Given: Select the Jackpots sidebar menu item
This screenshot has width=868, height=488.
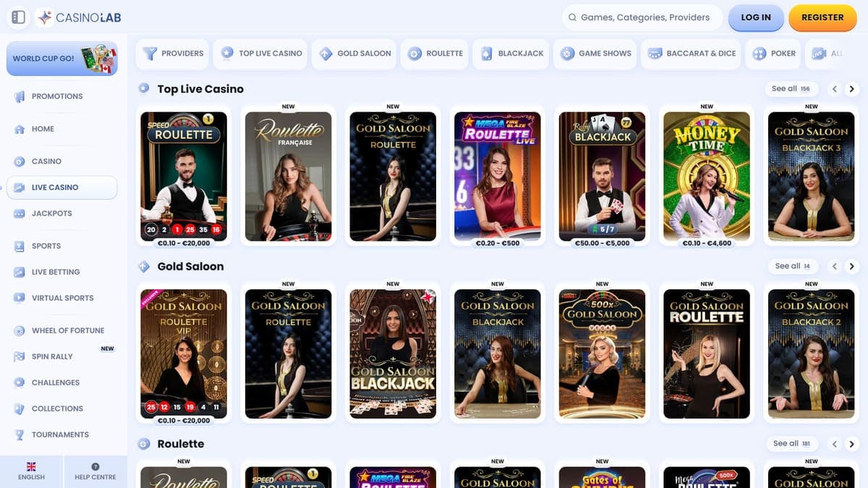Looking at the screenshot, I should 61,213.
